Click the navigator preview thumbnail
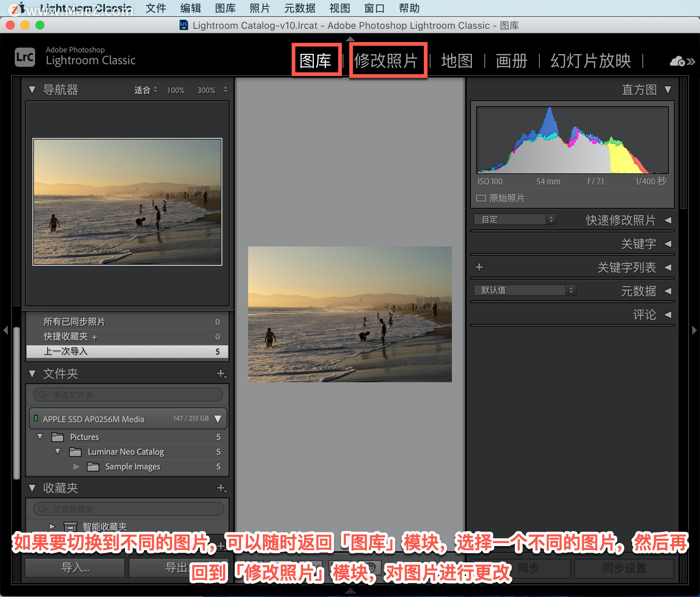700x597 pixels. [x=127, y=202]
